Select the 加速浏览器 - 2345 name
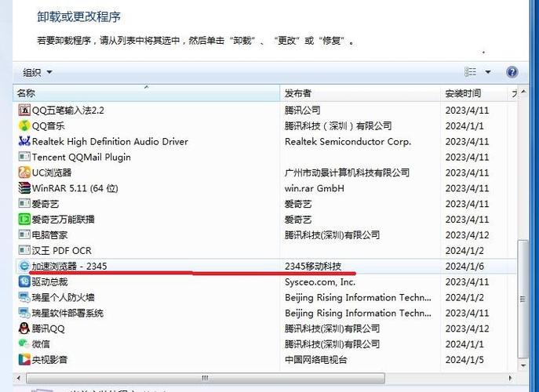This screenshot has height=392, width=539. click(x=69, y=266)
